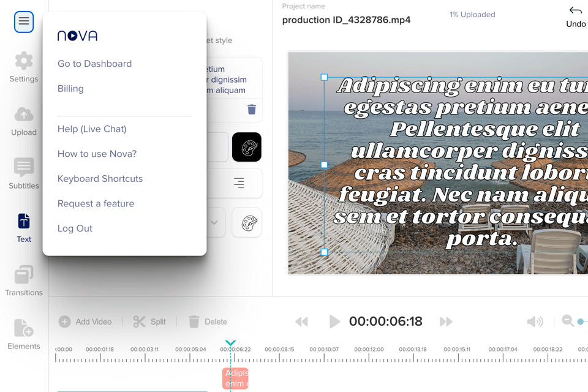Select the Adipiscing text clip on timeline
This screenshot has width=588, height=392.
pos(235,379)
